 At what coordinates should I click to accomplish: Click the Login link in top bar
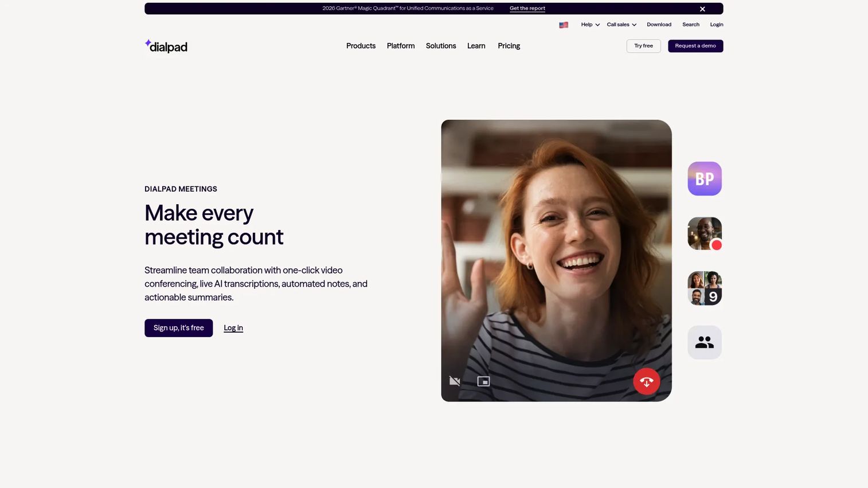(717, 25)
